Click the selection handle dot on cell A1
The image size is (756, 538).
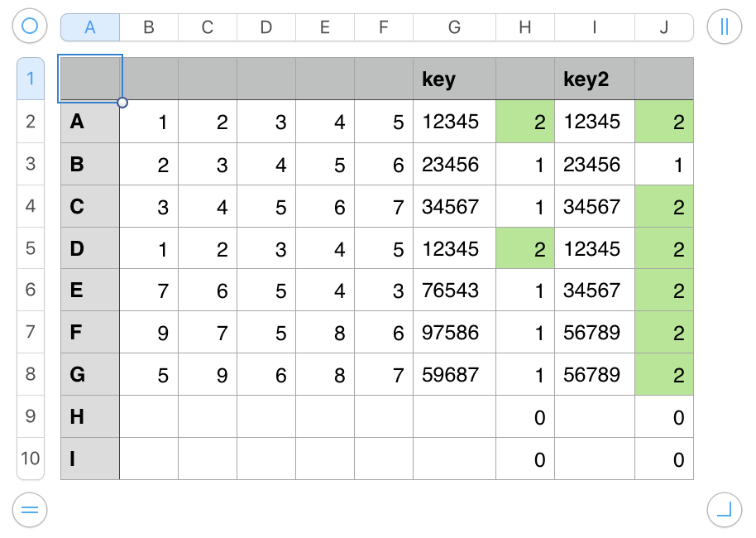coord(122,103)
